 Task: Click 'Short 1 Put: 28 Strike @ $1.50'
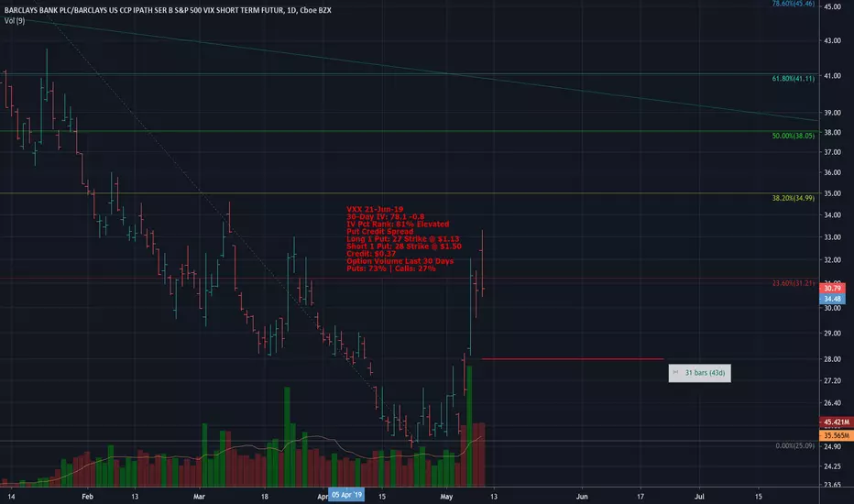[x=403, y=247]
